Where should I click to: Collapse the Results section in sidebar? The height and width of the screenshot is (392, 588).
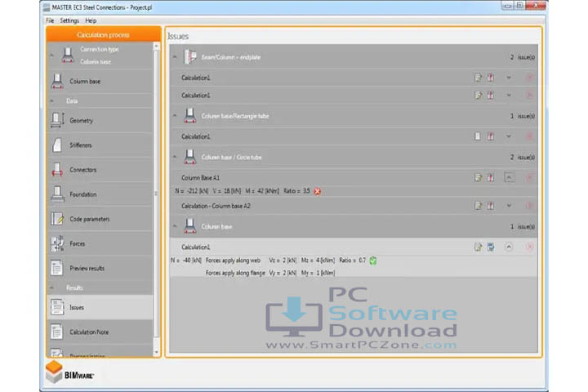51,287
